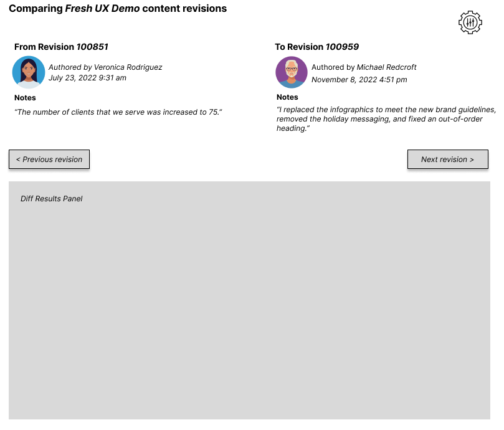Click the Diff Results Panel area
504x430 pixels.
click(249, 299)
